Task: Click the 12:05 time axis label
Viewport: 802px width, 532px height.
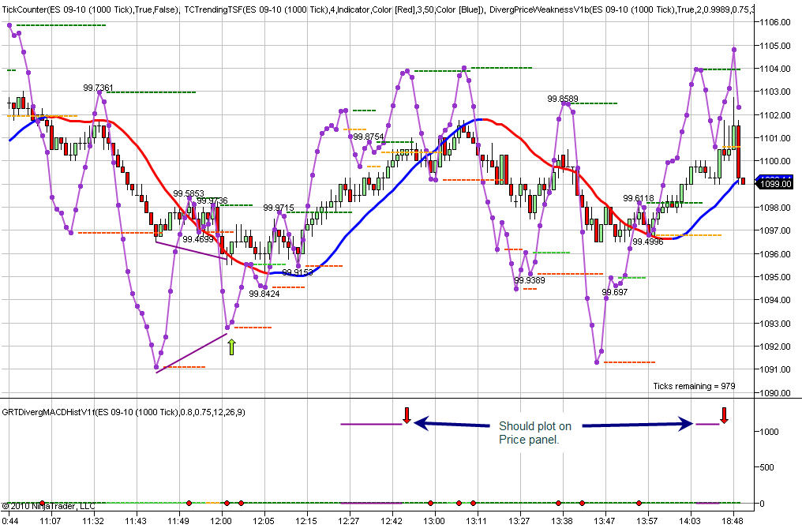Action: click(264, 521)
